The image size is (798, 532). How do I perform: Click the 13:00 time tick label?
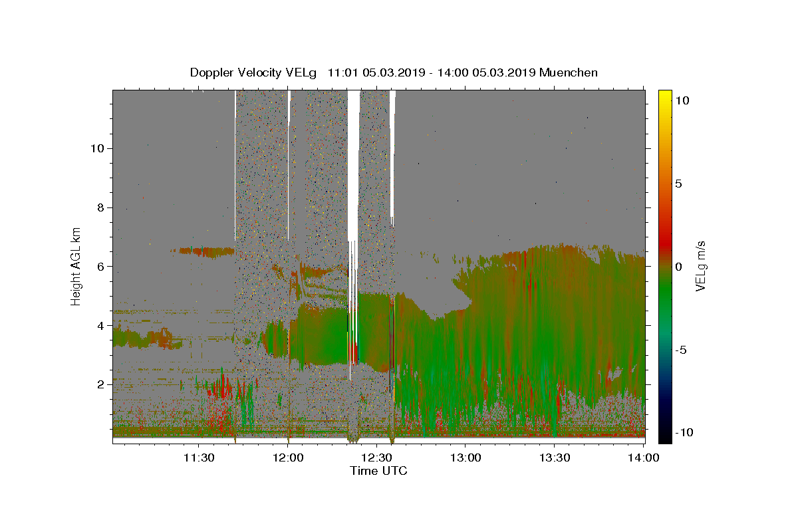tap(465, 458)
